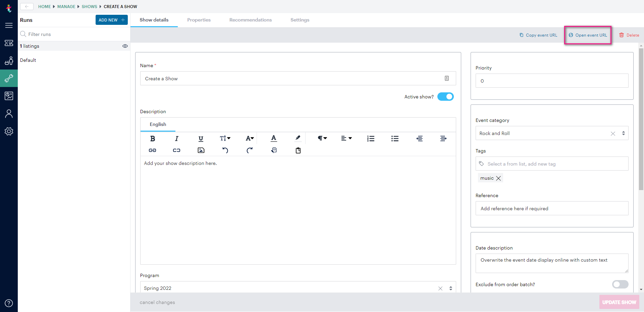Insert a hyperlink in the description
Viewport: 644px width, 312px height.
pos(152,150)
